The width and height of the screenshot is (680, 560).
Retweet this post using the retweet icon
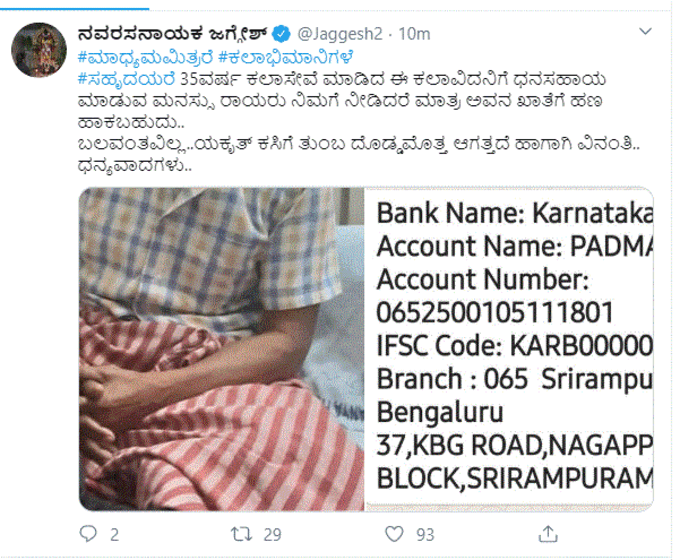coord(241,534)
